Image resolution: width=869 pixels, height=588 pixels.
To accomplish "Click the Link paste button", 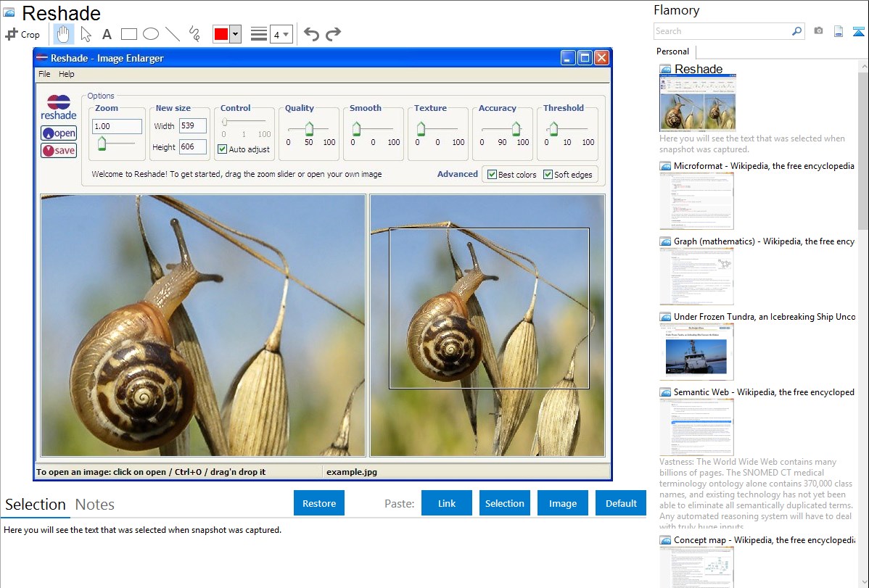I will coord(447,503).
